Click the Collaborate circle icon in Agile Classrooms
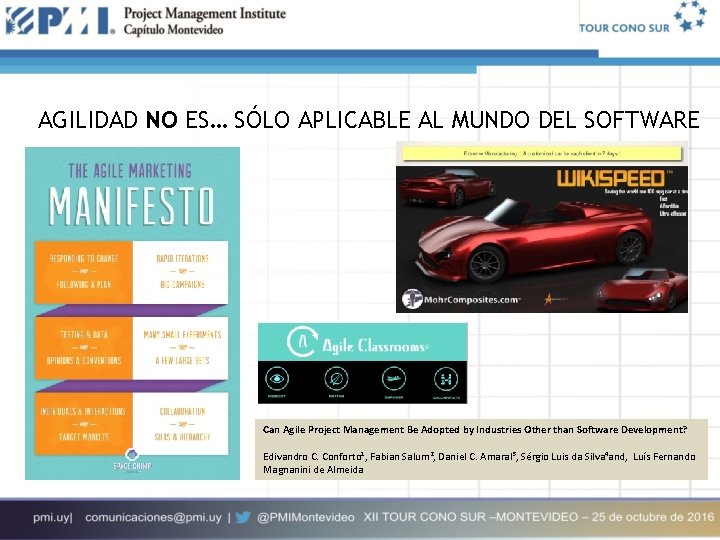 446,379
